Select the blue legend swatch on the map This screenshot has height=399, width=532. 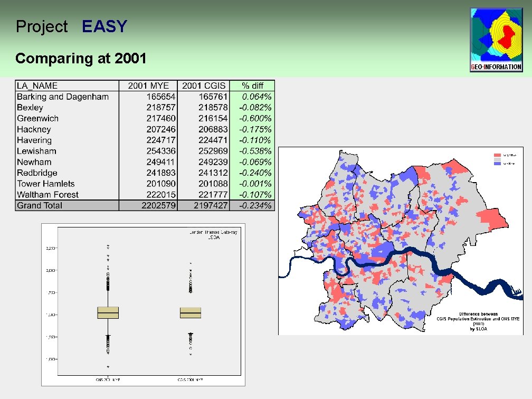pos(497,164)
